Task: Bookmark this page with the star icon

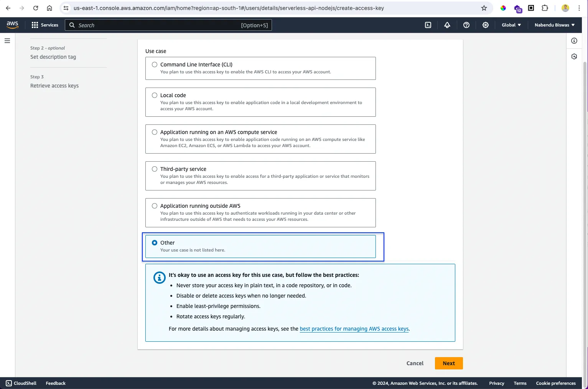Action: pyautogui.click(x=484, y=8)
